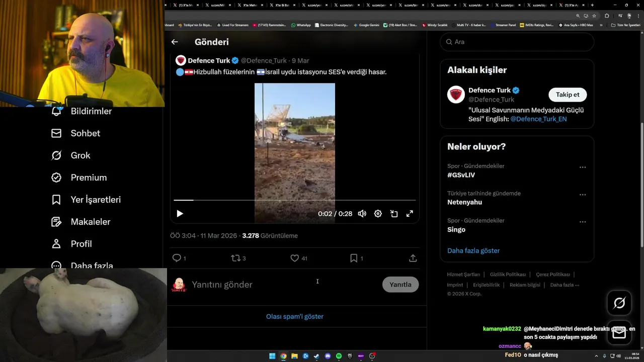Open Premium from the sidebar
The image size is (644, 362).
(78, 177)
